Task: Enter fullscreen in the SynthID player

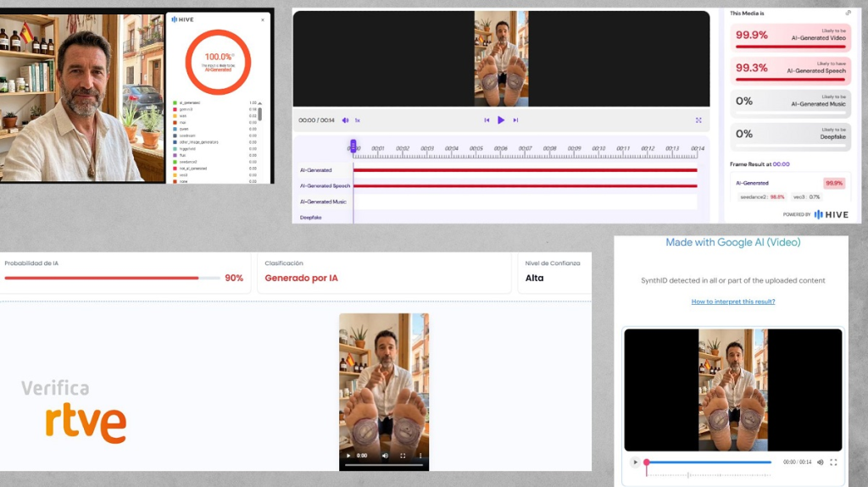Action: coord(834,462)
